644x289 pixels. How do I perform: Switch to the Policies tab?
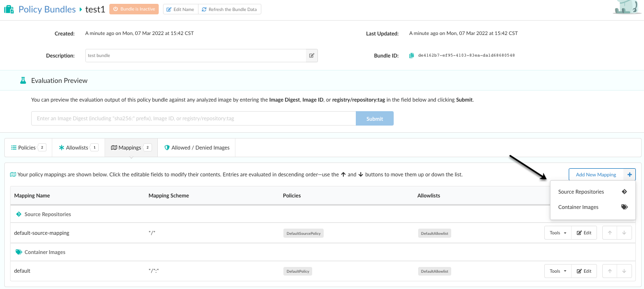(28, 148)
